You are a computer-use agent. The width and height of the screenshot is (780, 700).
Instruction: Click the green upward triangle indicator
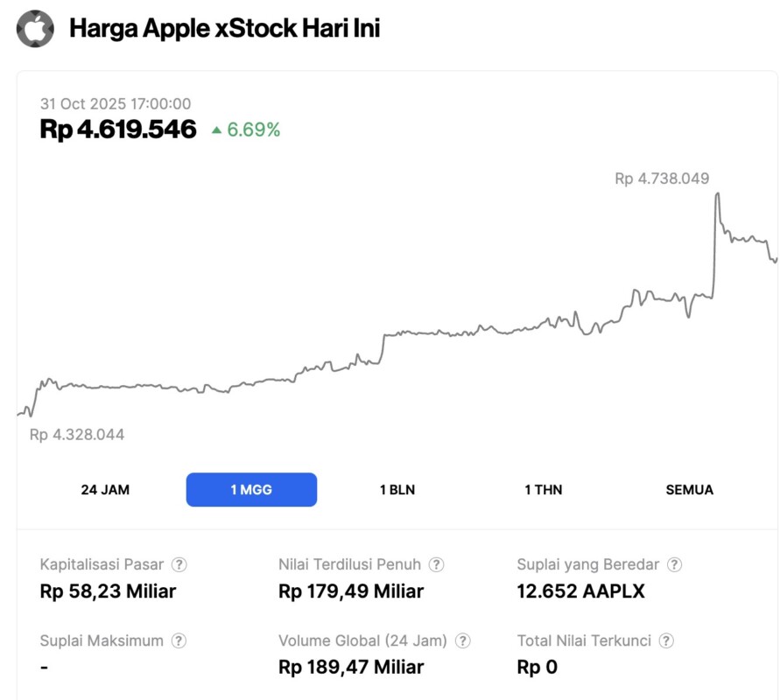point(216,129)
